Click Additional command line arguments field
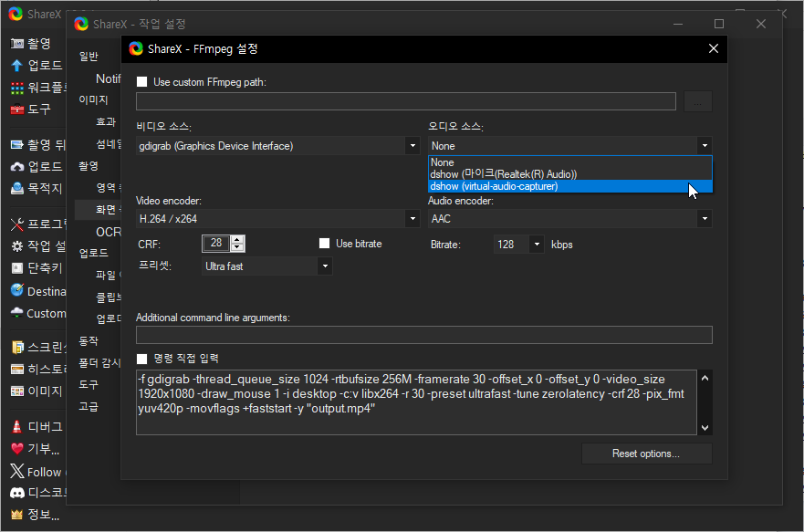Viewport: 804px width, 532px height. click(424, 335)
